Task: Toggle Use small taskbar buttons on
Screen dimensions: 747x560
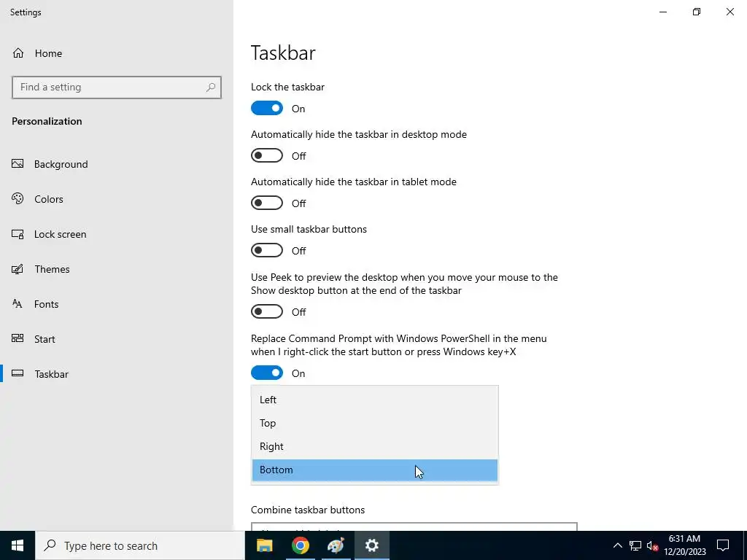Action: (x=267, y=251)
